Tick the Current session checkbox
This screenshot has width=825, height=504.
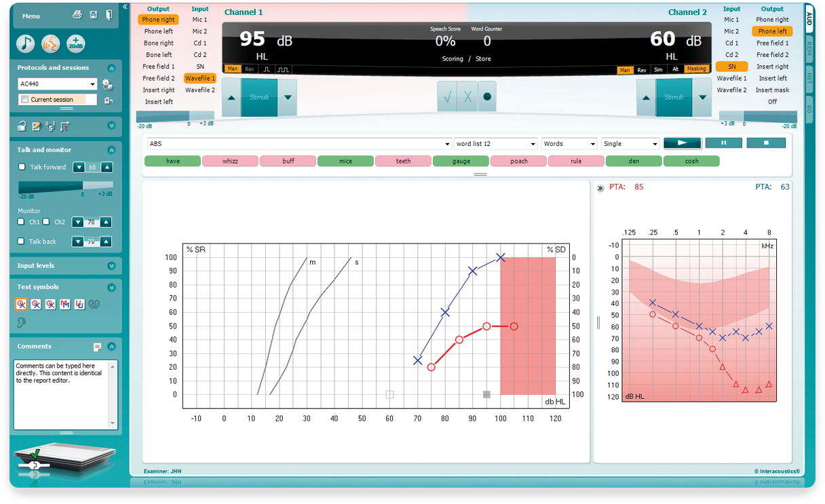coord(25,100)
